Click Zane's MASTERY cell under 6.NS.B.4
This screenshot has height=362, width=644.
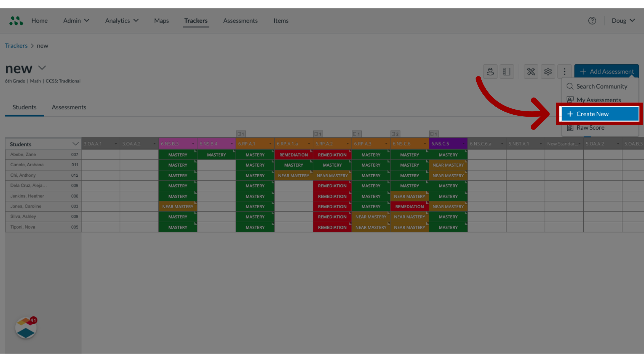(216, 155)
